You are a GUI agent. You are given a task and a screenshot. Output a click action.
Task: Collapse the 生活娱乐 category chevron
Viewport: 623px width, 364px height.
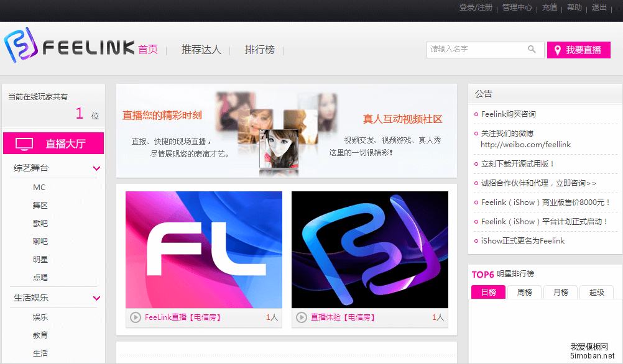tap(96, 298)
